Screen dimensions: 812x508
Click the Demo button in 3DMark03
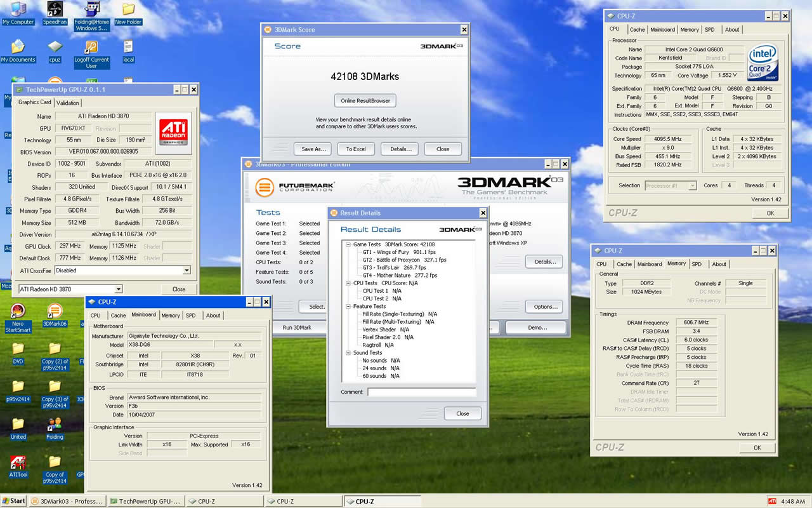tap(537, 328)
